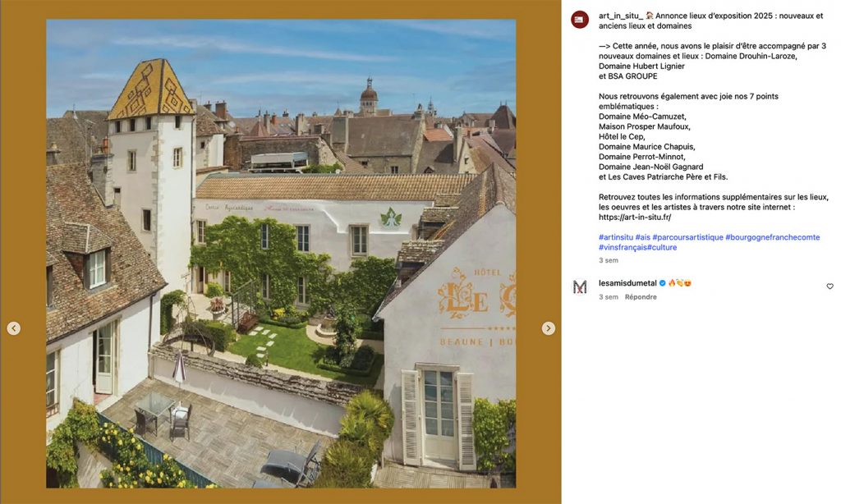Select the line 'et Les Caves Patriarche Père et Fils.'
The width and height of the screenshot is (841, 504).
(663, 177)
